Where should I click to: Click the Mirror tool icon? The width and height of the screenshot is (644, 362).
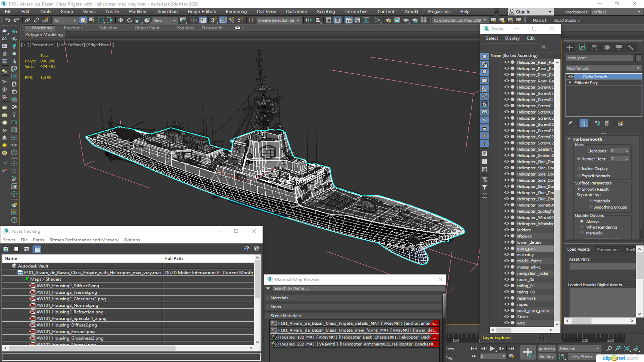tap(309, 20)
